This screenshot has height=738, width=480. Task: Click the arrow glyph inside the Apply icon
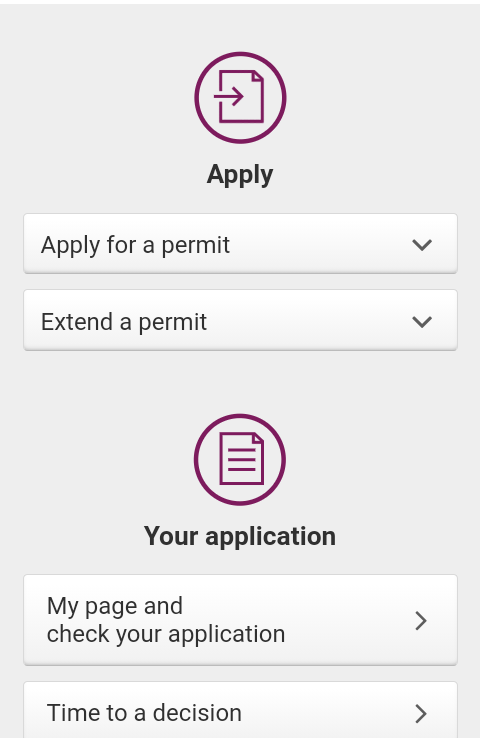point(229,97)
